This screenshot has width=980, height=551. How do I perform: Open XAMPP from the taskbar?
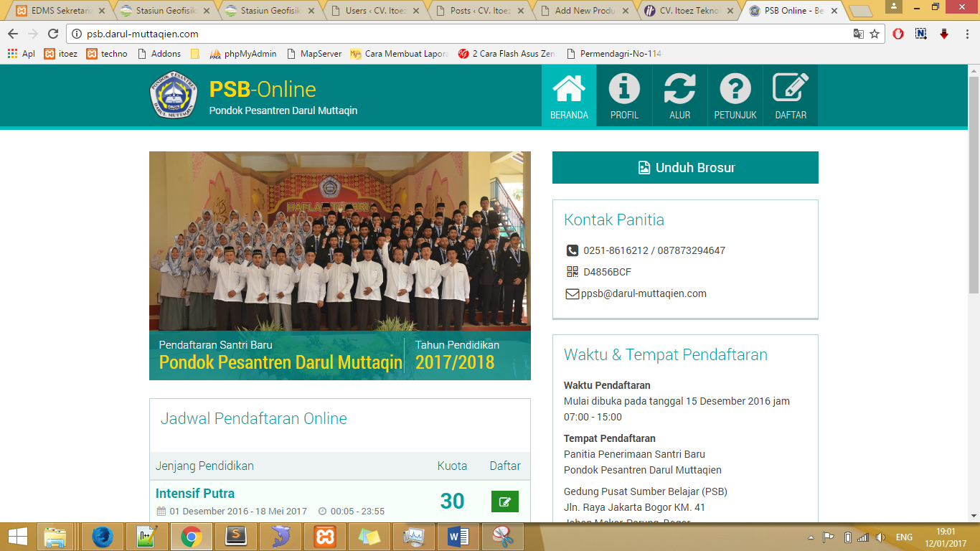tap(325, 537)
